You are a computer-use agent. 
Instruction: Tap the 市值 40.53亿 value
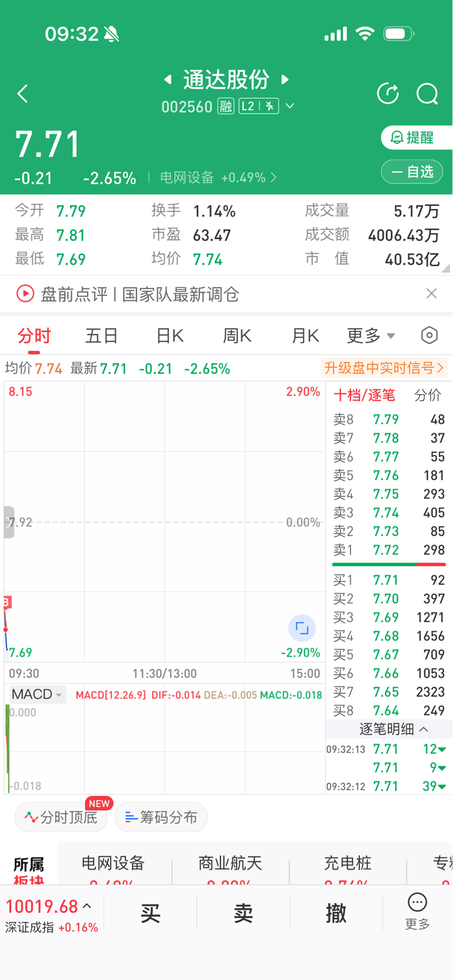(x=412, y=260)
